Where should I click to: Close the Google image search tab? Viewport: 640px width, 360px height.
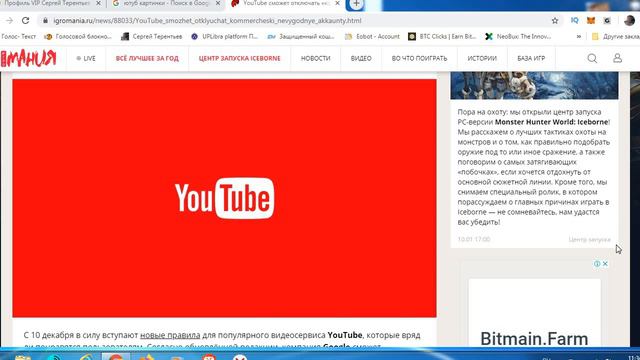coord(218,3)
